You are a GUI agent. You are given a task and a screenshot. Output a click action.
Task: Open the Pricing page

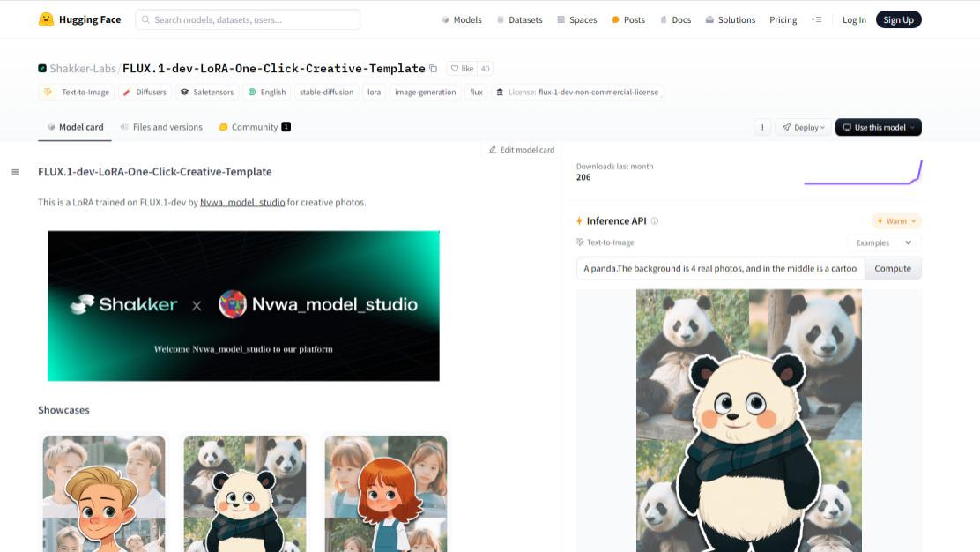pos(783,19)
